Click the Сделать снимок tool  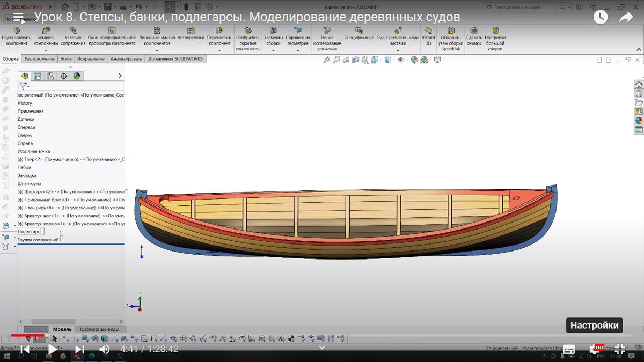tap(474, 36)
